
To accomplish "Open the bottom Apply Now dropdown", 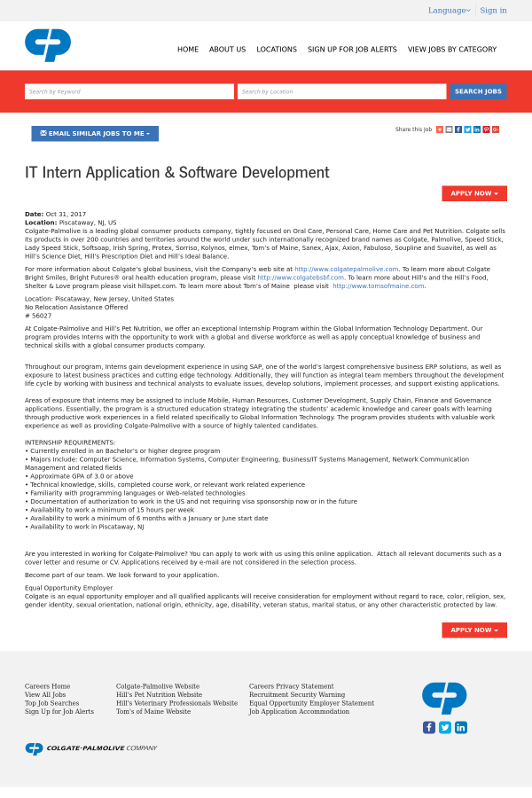I will (474, 630).
